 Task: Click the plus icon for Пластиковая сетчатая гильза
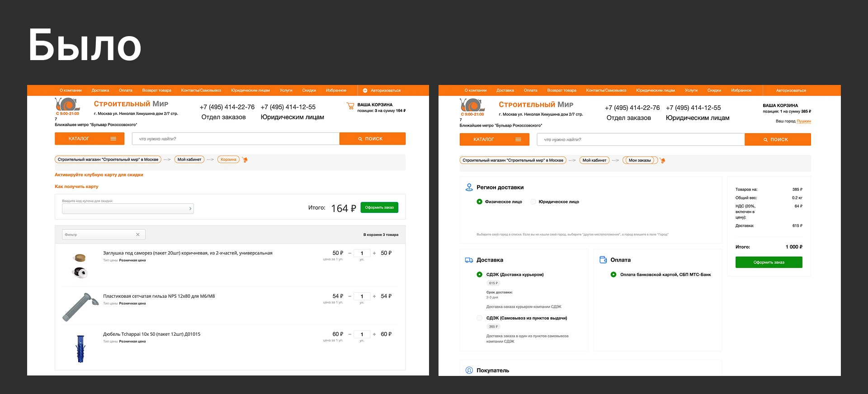(374, 296)
